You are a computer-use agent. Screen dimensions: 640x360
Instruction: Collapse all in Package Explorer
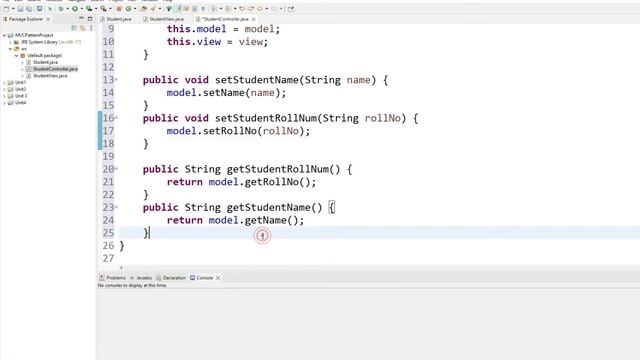click(x=74, y=28)
